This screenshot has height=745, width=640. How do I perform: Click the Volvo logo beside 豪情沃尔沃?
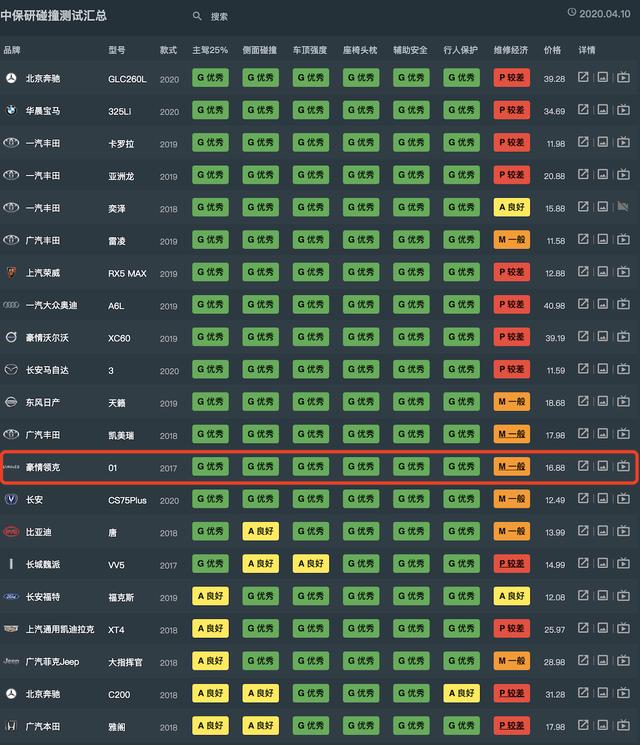[x=11, y=337]
